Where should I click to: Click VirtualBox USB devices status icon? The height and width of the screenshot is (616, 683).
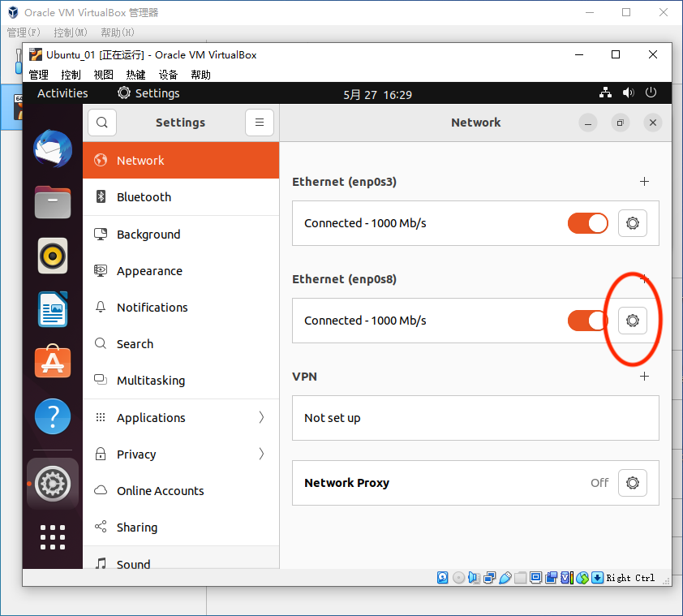[505, 578]
